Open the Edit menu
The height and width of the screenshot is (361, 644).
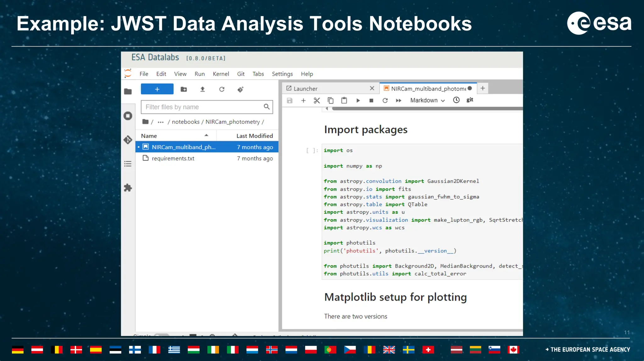(161, 74)
